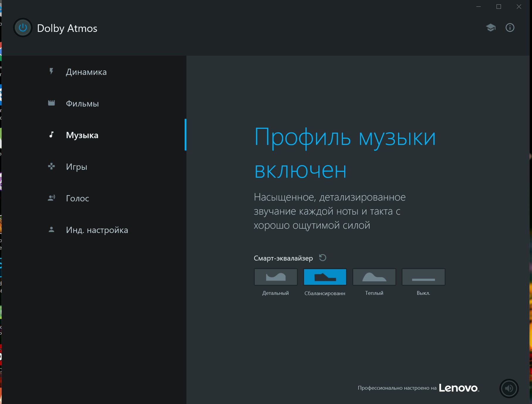The image size is (532, 404).
Task: Maximize the Dolby Atmos window
Action: click(x=499, y=7)
